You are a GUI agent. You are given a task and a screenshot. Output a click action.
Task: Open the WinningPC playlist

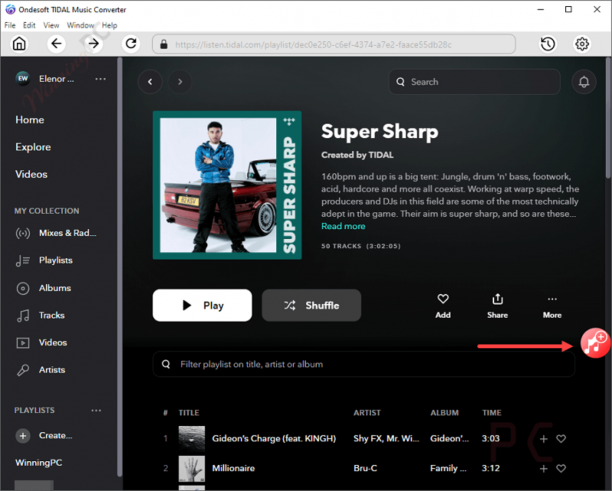(39, 463)
